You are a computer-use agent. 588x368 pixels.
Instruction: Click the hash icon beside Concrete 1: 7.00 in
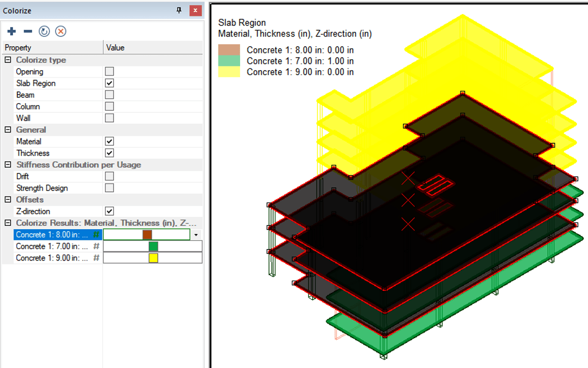pos(96,246)
